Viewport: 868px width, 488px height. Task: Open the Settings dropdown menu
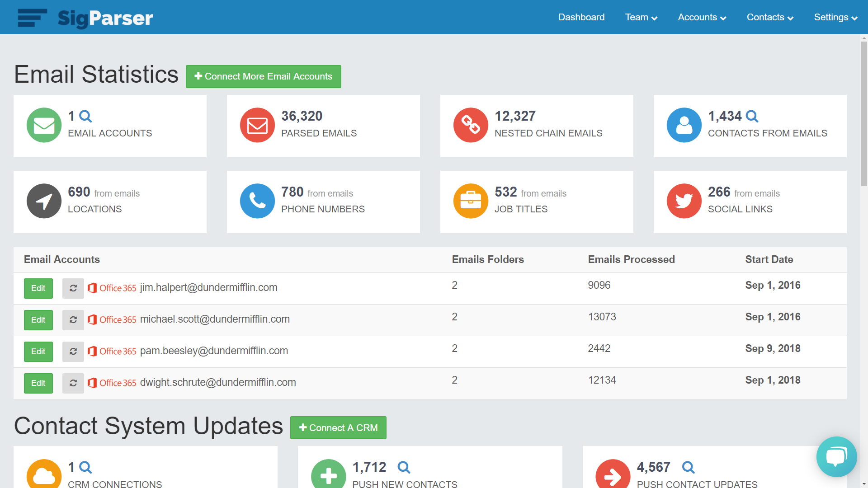click(835, 18)
